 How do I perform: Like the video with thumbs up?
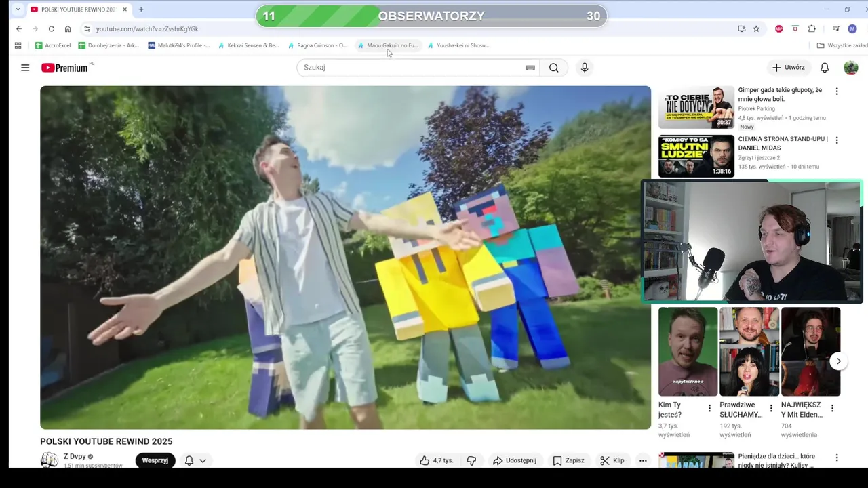pos(435,460)
